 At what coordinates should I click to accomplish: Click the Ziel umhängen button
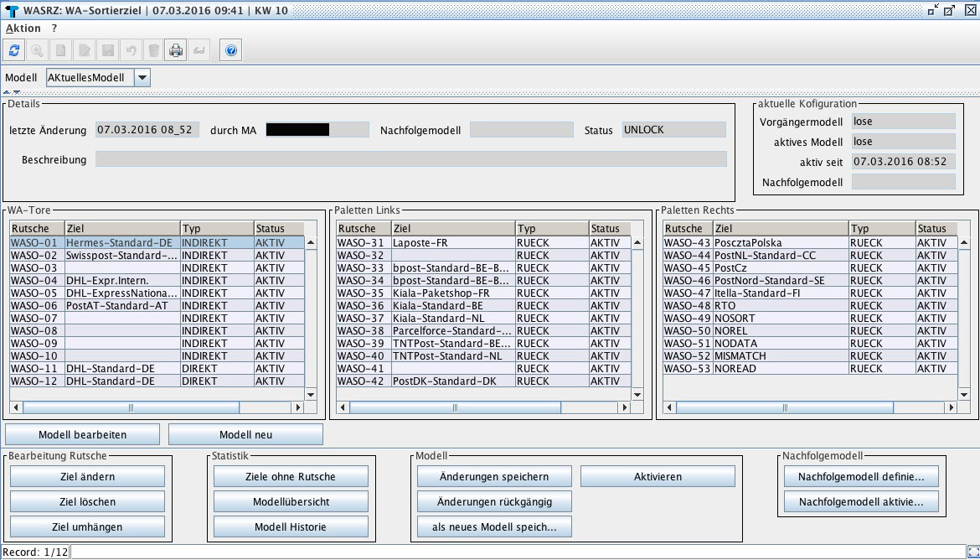pos(87,526)
